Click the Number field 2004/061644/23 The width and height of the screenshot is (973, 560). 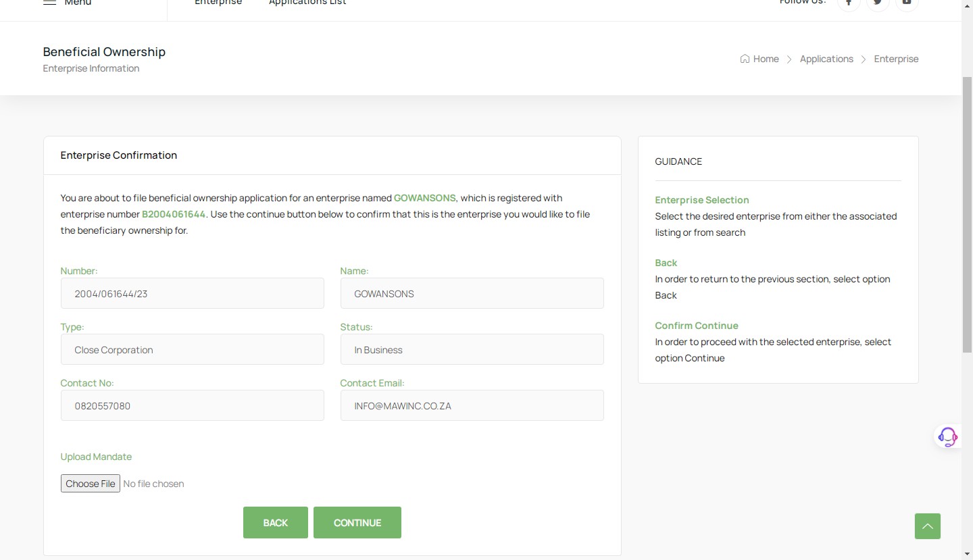[x=192, y=294]
